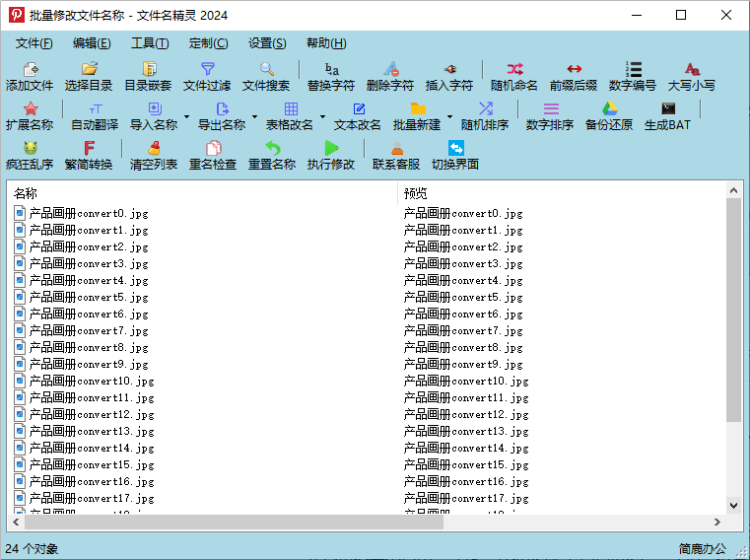Open the 工具(T) menu
Viewport: 750px width, 560px height.
tap(150, 43)
